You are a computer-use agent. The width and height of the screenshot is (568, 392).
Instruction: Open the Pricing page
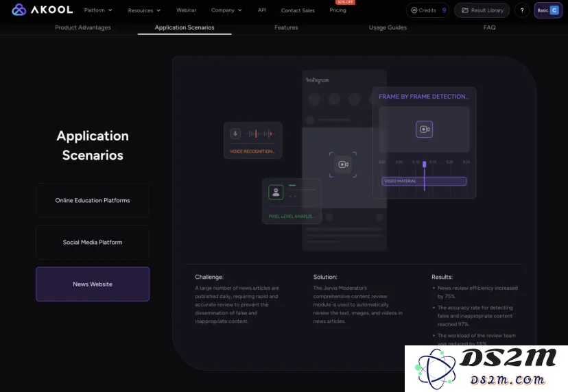[x=338, y=10]
